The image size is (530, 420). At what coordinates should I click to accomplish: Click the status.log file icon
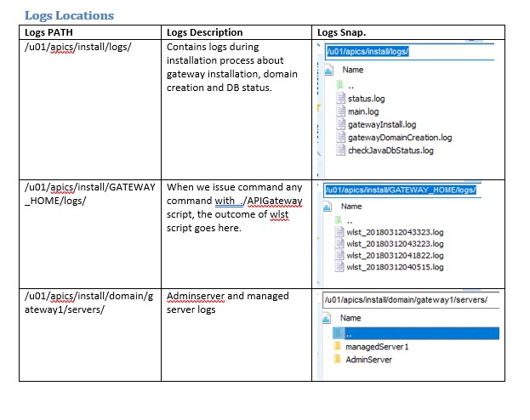point(341,99)
